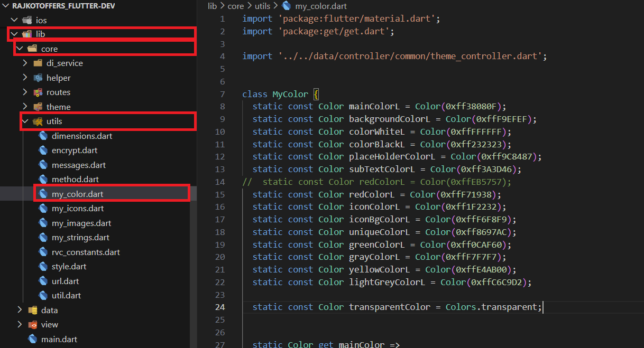Viewport: 644px width, 348px height.
Task: Click the view folder icon
Action: (x=32, y=324)
